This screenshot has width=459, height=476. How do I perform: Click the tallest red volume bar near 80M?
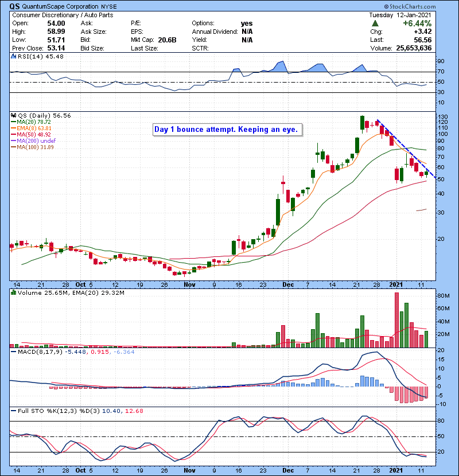pos(396,320)
